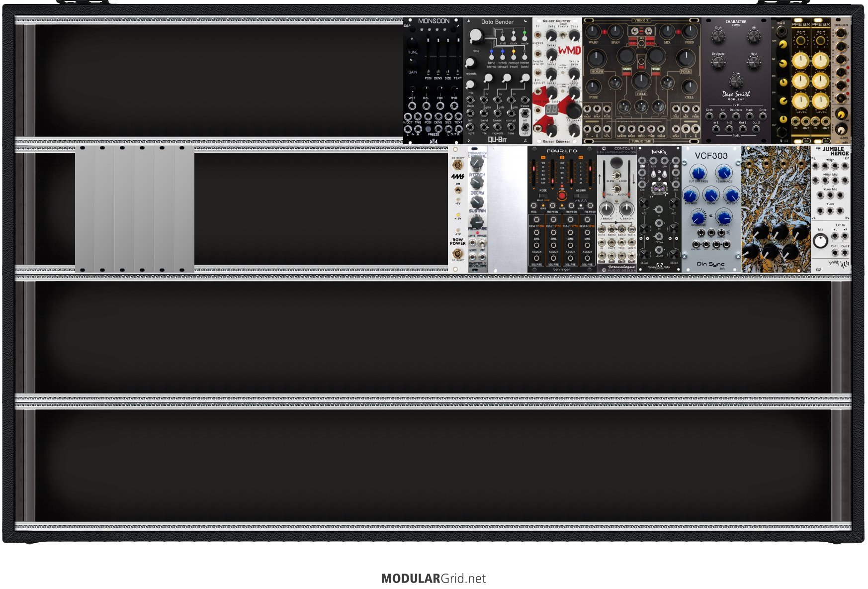This screenshot has height=589, width=868.
Task: Click the Character Girth knob
Action: [x=718, y=36]
